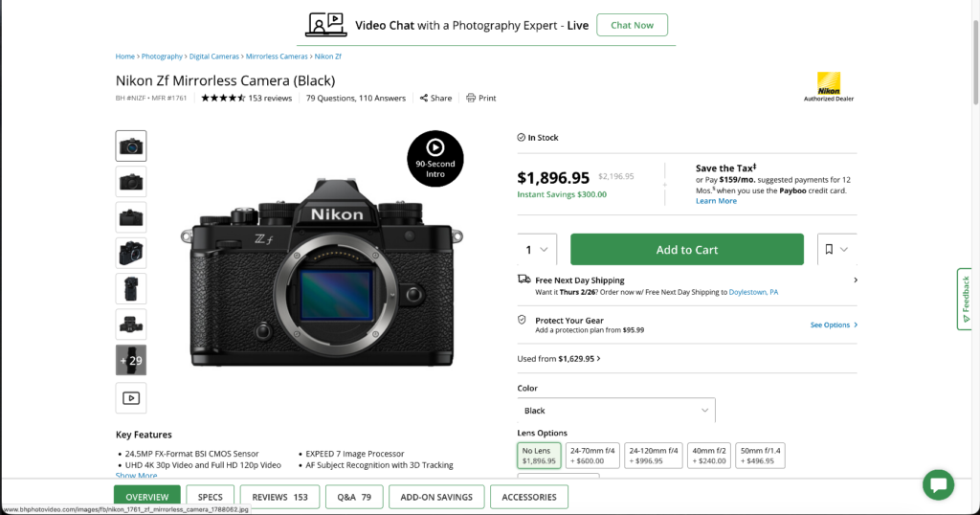Expand the Color dropdown showing Black

pos(616,411)
